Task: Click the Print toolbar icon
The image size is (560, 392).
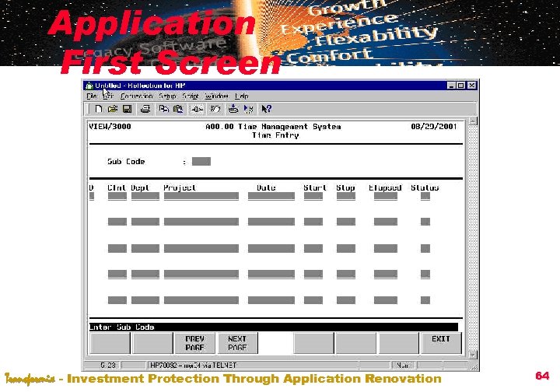Action: [145, 109]
